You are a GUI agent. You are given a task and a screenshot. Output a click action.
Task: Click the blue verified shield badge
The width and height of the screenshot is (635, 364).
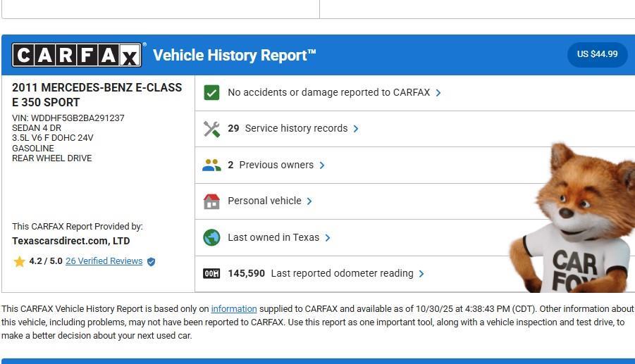click(151, 262)
